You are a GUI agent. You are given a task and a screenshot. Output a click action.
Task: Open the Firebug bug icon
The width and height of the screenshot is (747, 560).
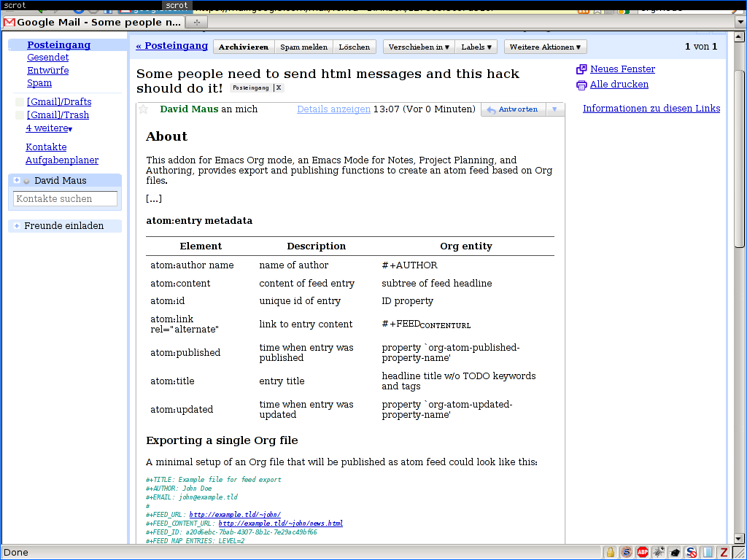coord(659,553)
